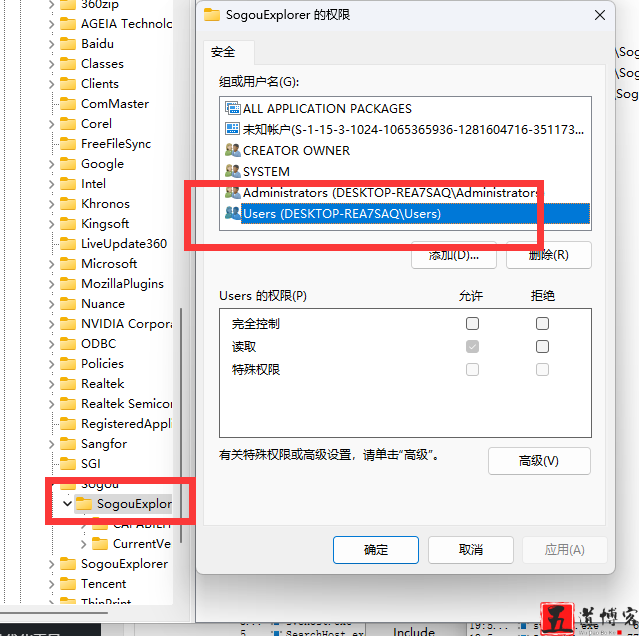Allow full control checkbox for Users
This screenshot has height=636, width=639.
tap(472, 324)
